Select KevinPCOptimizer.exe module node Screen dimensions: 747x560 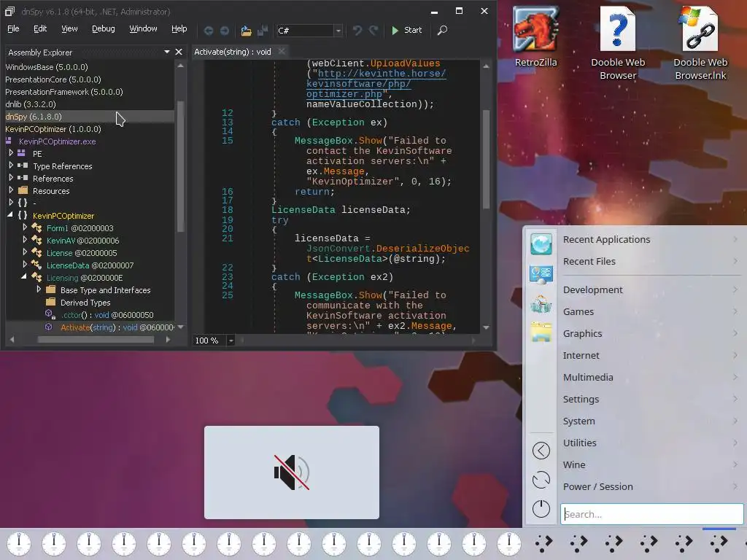coord(57,141)
